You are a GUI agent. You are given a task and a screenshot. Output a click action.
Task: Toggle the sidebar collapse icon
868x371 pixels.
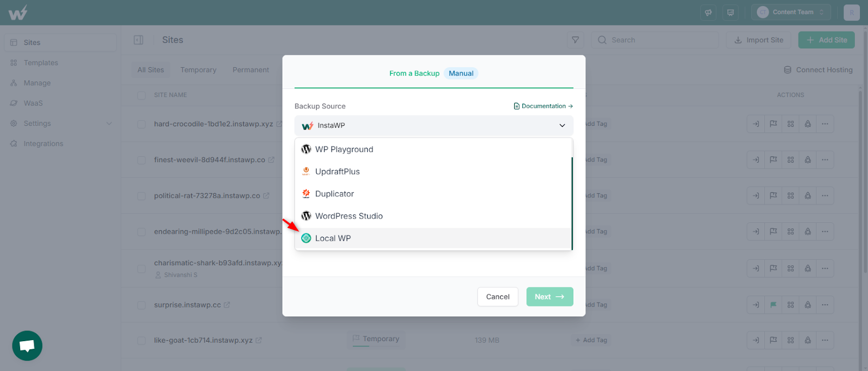[138, 40]
